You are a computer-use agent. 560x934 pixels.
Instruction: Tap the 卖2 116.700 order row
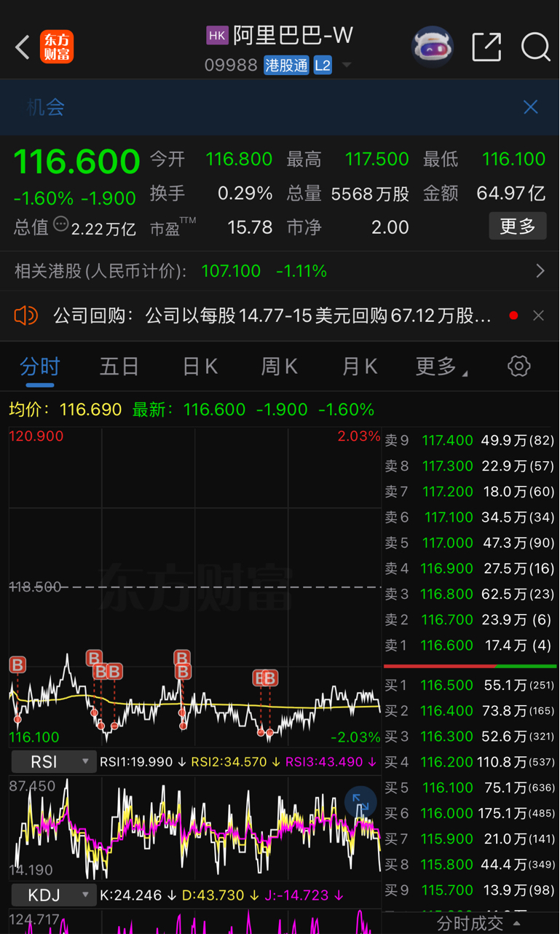pyautogui.click(x=470, y=619)
